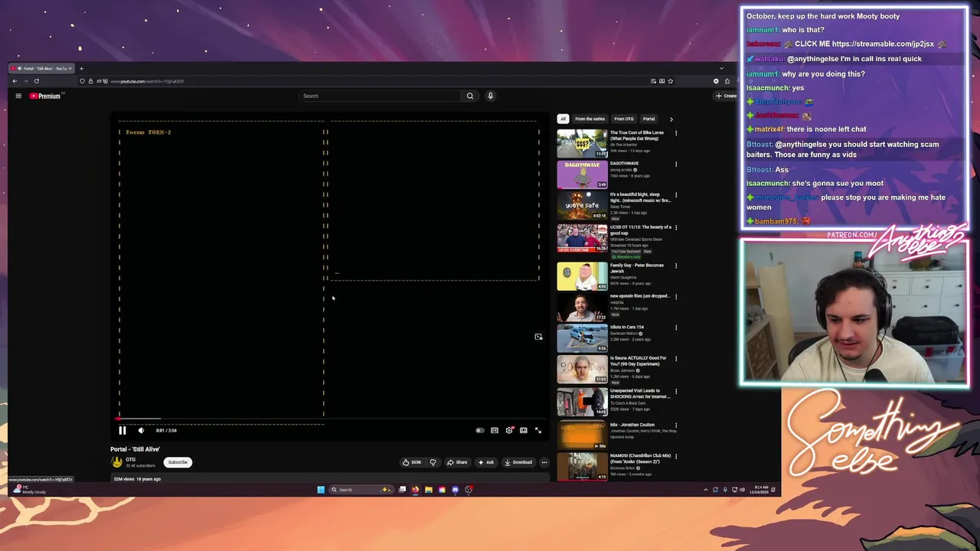List all browser tabs dropdown

(721, 68)
